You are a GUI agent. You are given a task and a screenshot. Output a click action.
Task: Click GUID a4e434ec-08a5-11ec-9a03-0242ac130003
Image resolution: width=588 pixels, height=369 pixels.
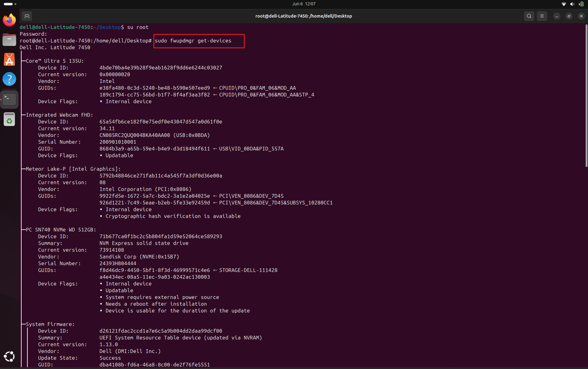(x=155, y=277)
